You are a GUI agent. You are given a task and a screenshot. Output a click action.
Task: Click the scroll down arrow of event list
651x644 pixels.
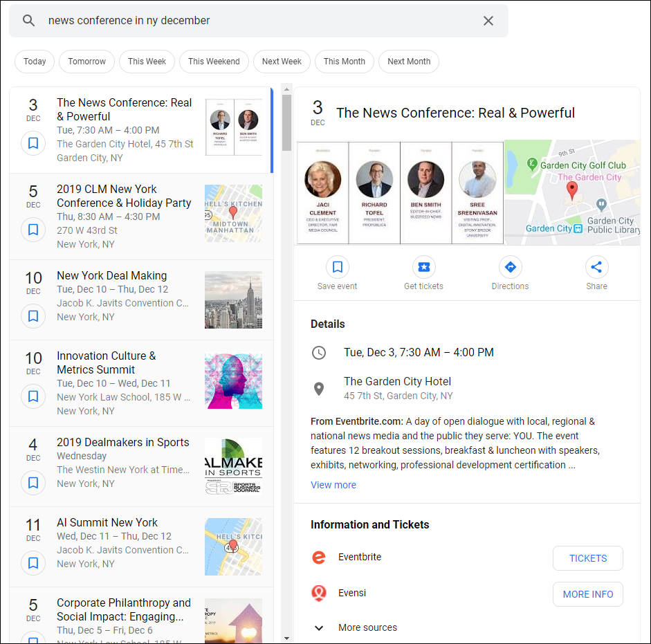[286, 638]
